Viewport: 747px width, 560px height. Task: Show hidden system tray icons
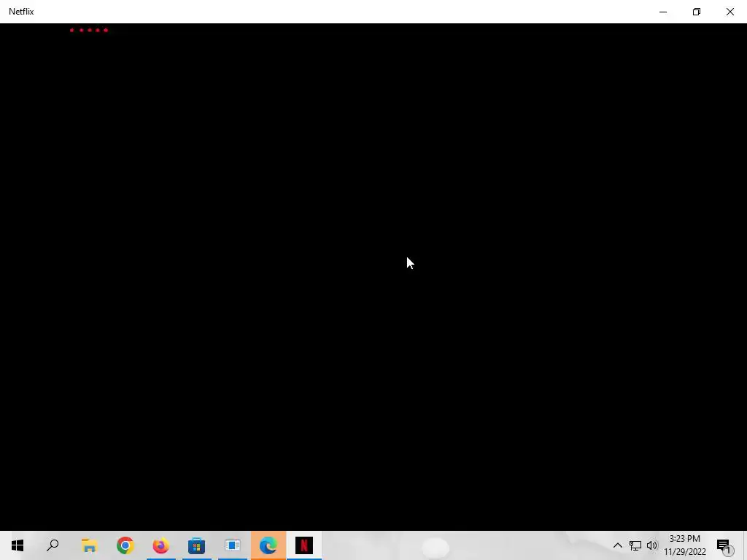[617, 545]
